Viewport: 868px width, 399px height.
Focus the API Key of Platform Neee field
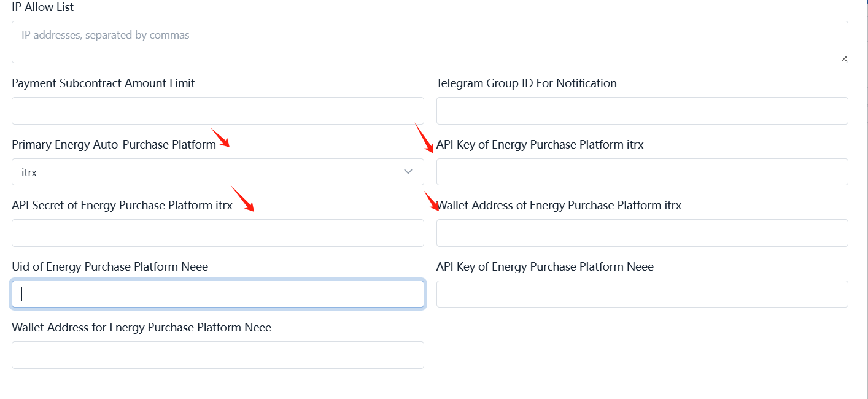pyautogui.click(x=642, y=294)
